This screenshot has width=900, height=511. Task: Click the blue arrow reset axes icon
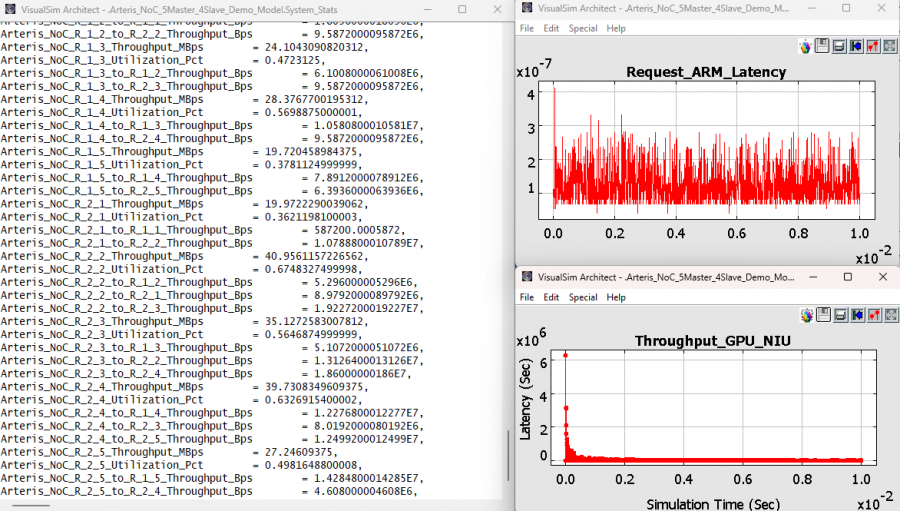point(856,46)
